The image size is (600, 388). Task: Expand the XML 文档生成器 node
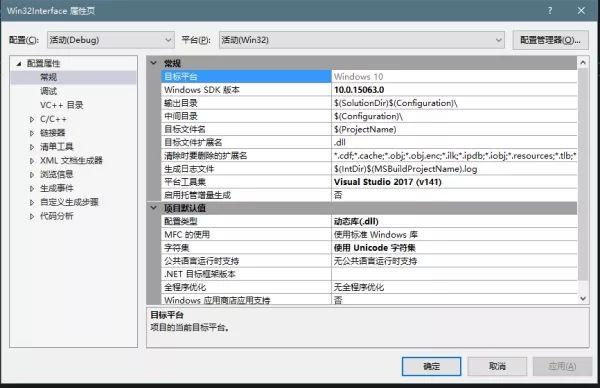coord(32,161)
